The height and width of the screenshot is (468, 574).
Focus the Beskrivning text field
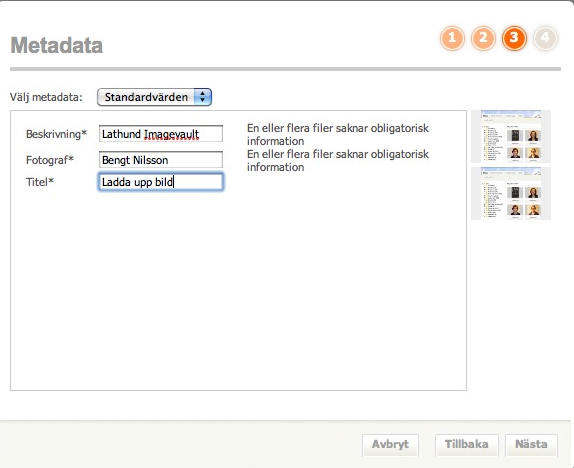click(x=161, y=134)
